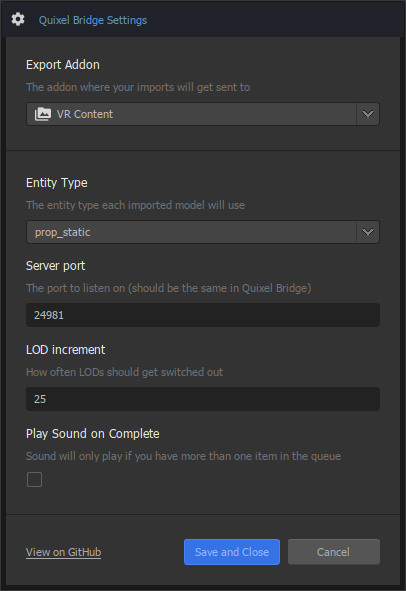This screenshot has height=591, width=406.
Task: Open the View on GitHub link
Action: 63,552
